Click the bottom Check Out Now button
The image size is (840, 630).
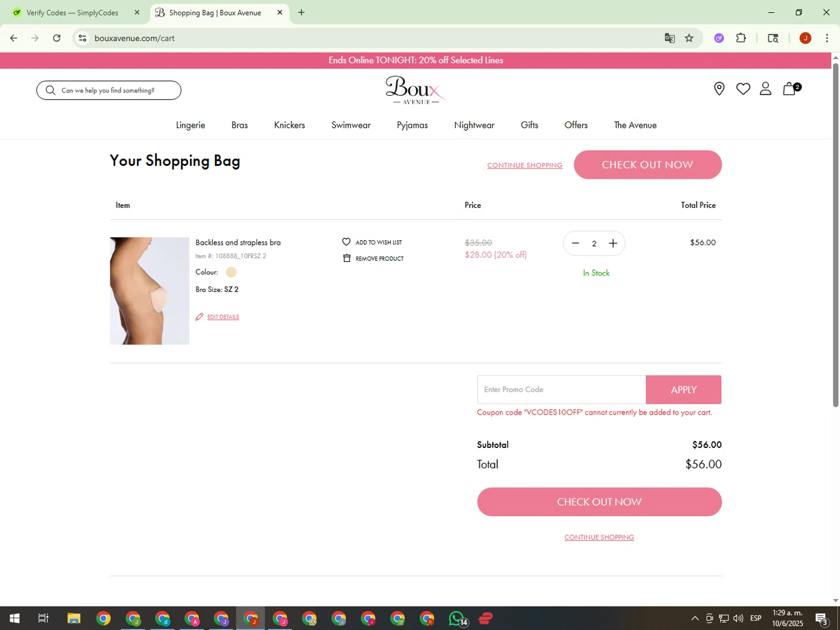pos(599,502)
